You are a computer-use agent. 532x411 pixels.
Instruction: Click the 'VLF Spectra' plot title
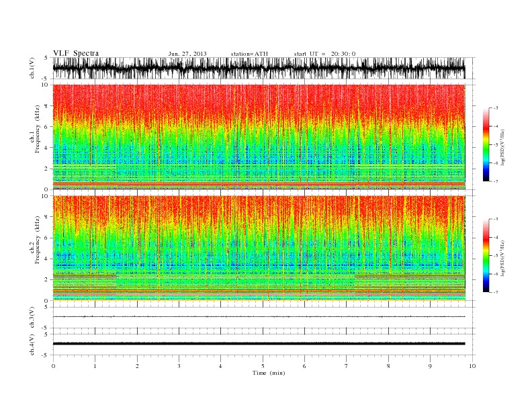(76, 53)
